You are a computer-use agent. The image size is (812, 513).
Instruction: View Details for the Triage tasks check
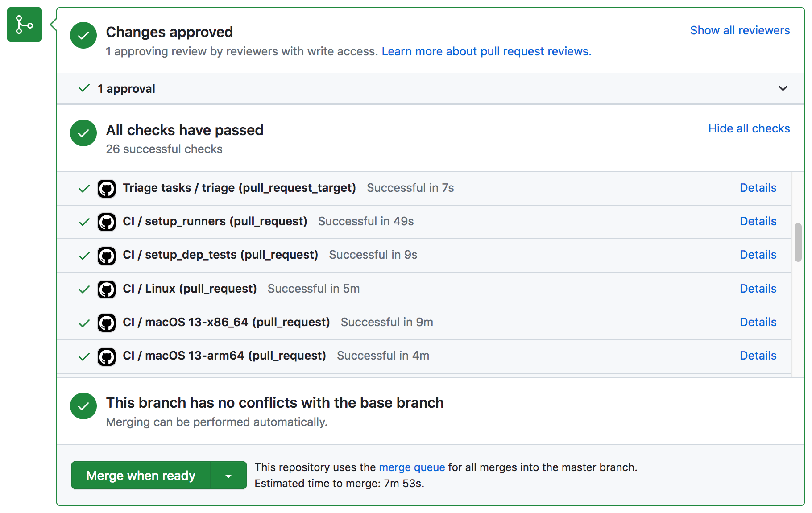click(758, 188)
